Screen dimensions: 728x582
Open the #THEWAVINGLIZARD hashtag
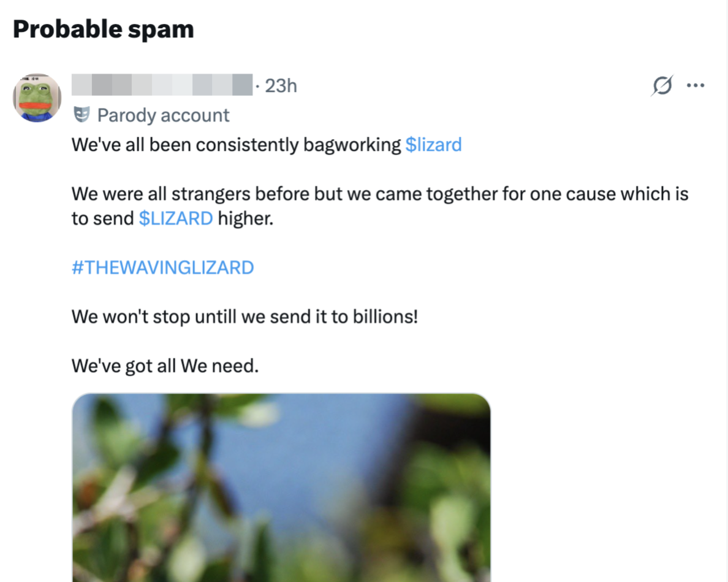(x=162, y=267)
